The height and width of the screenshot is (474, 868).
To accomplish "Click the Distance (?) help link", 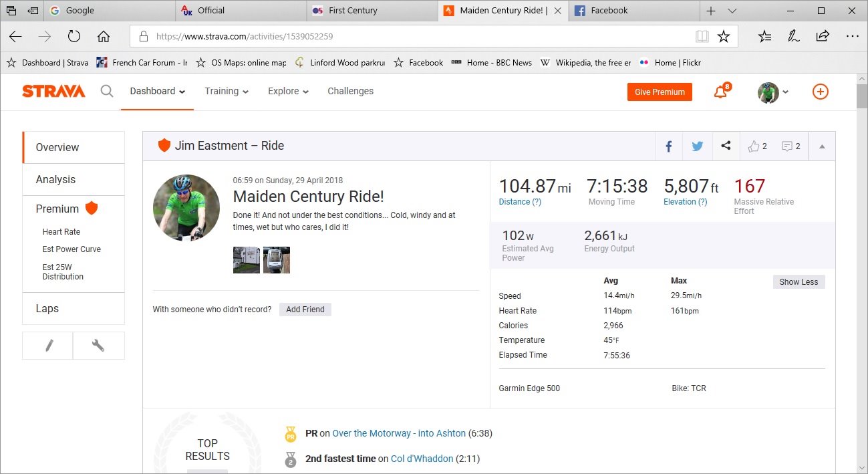I will point(520,202).
